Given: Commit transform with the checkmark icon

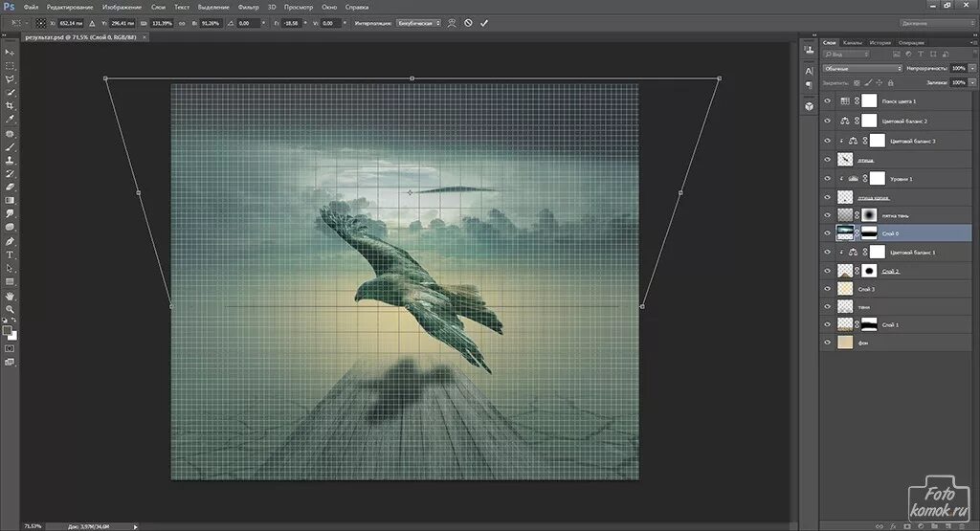Looking at the screenshot, I should pyautogui.click(x=483, y=23).
